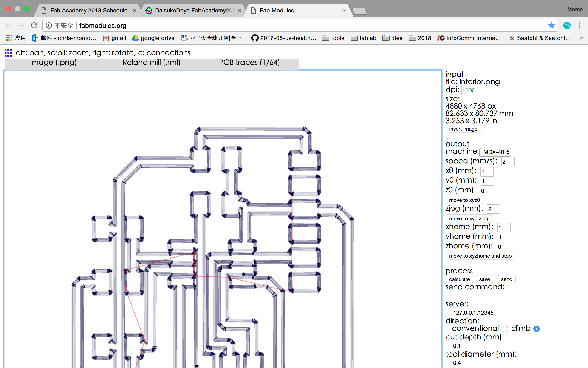Open a new browser tab
The width and height of the screenshot is (588, 368).
click(x=360, y=11)
